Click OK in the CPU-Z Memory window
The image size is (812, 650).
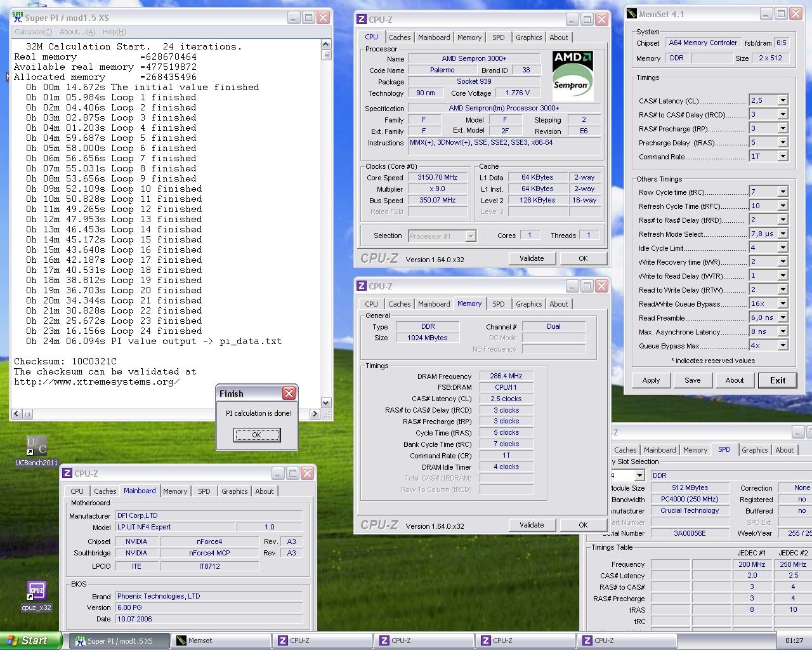pyautogui.click(x=583, y=525)
